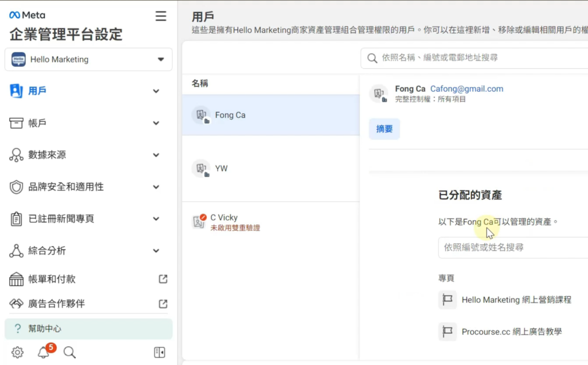Expand the 數據來源 section chevron

(x=156, y=155)
